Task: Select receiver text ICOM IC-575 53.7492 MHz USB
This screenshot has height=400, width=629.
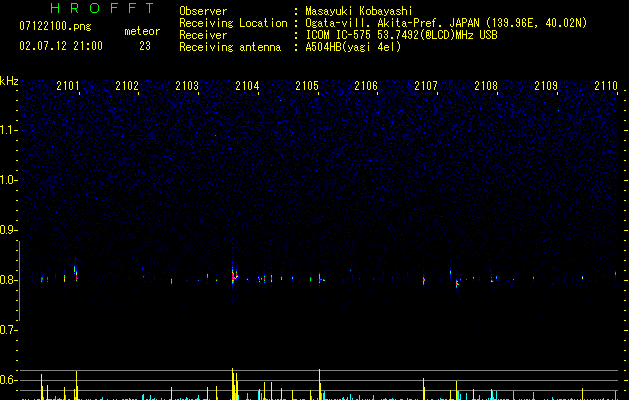Action: pyautogui.click(x=401, y=35)
